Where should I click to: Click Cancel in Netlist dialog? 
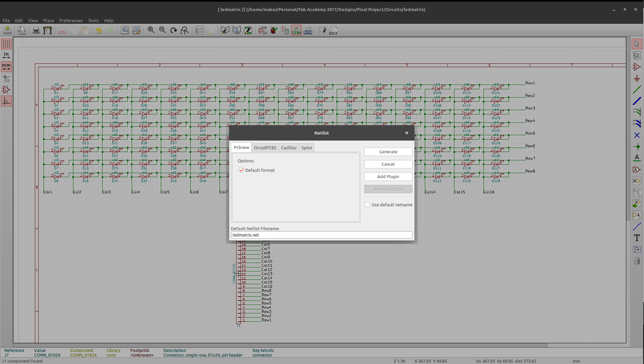(x=388, y=164)
